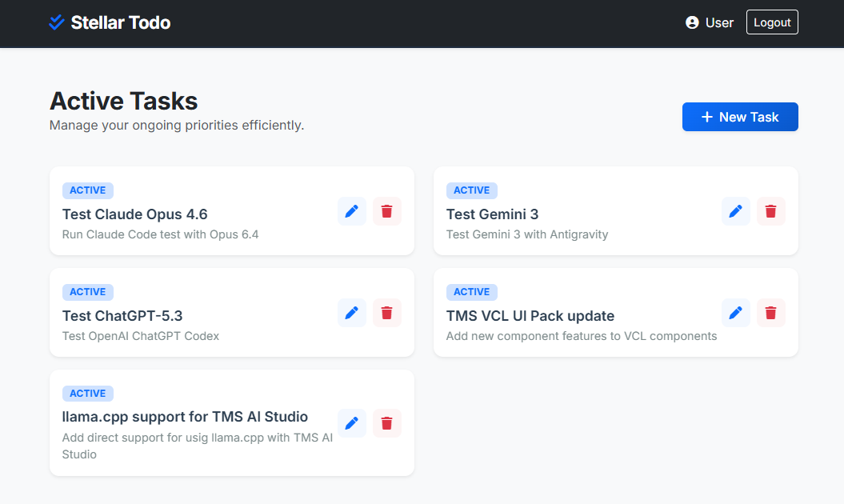Click the delete trash icon on Test Gemini 3

point(770,211)
